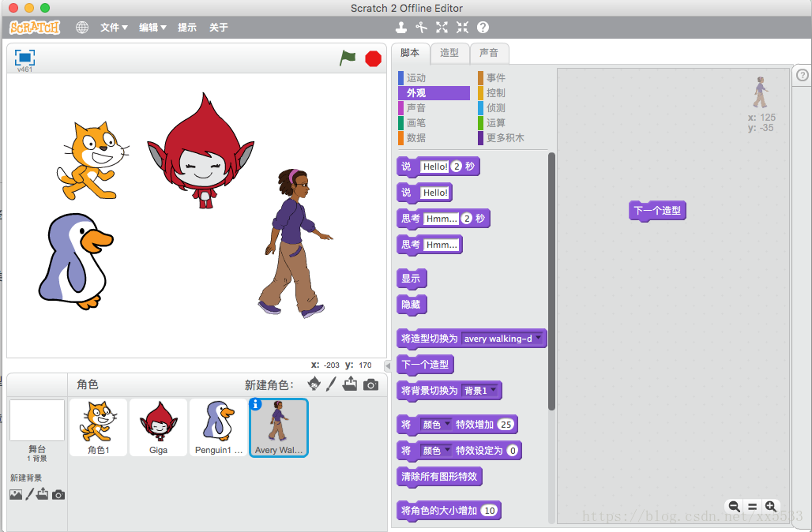Image resolution: width=812 pixels, height=532 pixels.
Task: Select the 画笔 block category
Action: pos(434,122)
